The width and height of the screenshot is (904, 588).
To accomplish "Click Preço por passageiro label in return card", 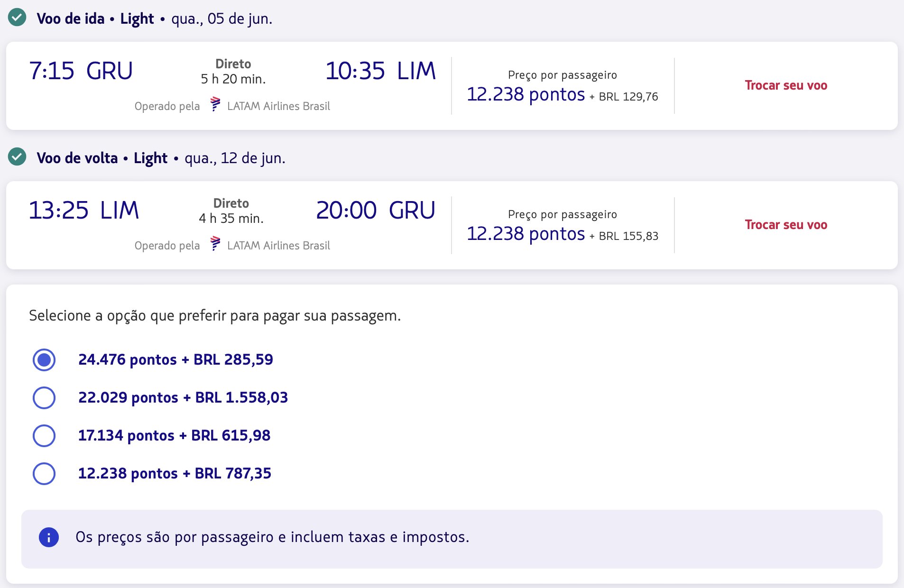I will click(x=563, y=214).
